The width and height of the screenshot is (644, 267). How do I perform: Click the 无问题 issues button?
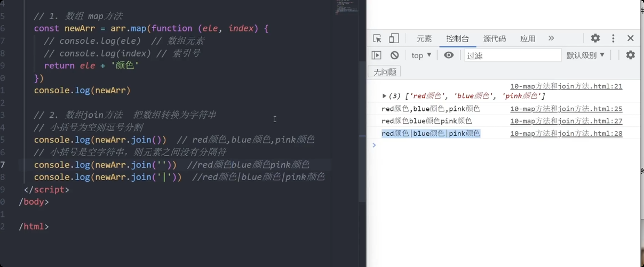384,71
